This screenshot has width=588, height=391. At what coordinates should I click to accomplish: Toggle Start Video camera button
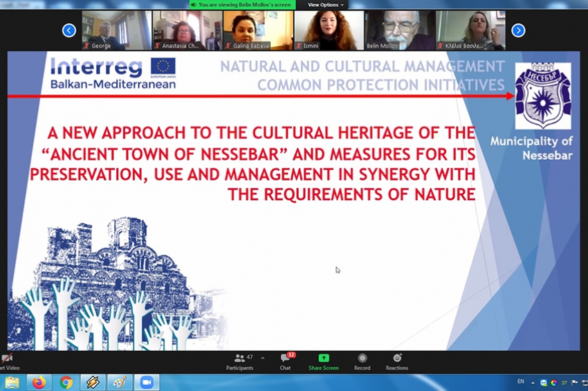tap(7, 361)
